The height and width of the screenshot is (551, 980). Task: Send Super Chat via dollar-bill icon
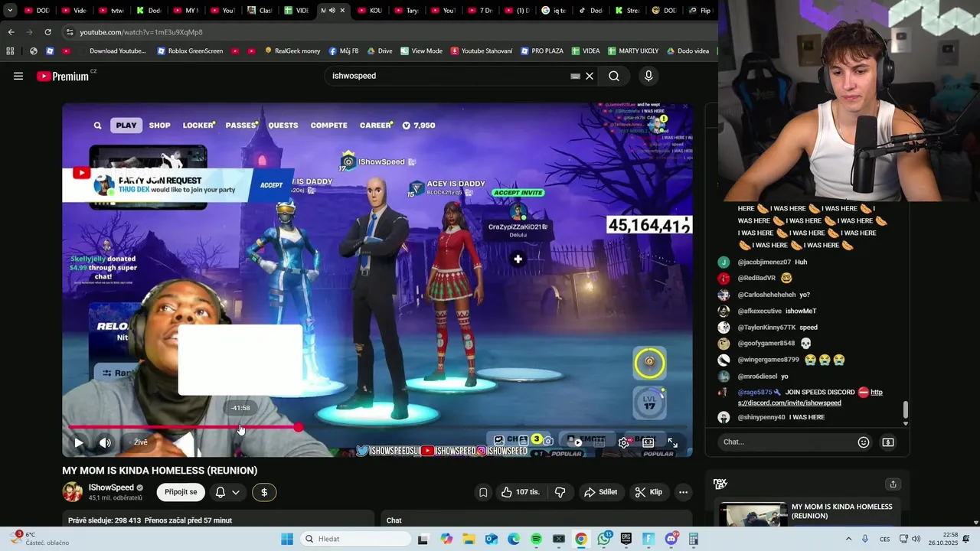click(888, 442)
